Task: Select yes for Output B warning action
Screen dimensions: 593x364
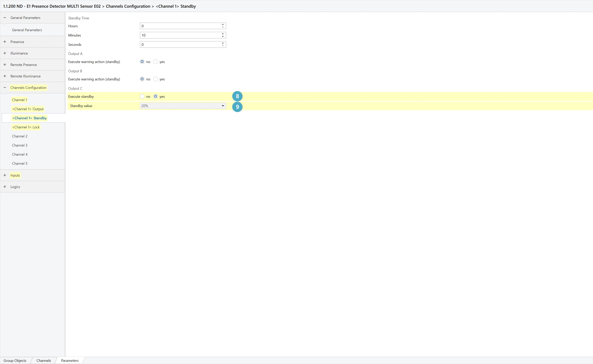Action: pyautogui.click(x=156, y=79)
